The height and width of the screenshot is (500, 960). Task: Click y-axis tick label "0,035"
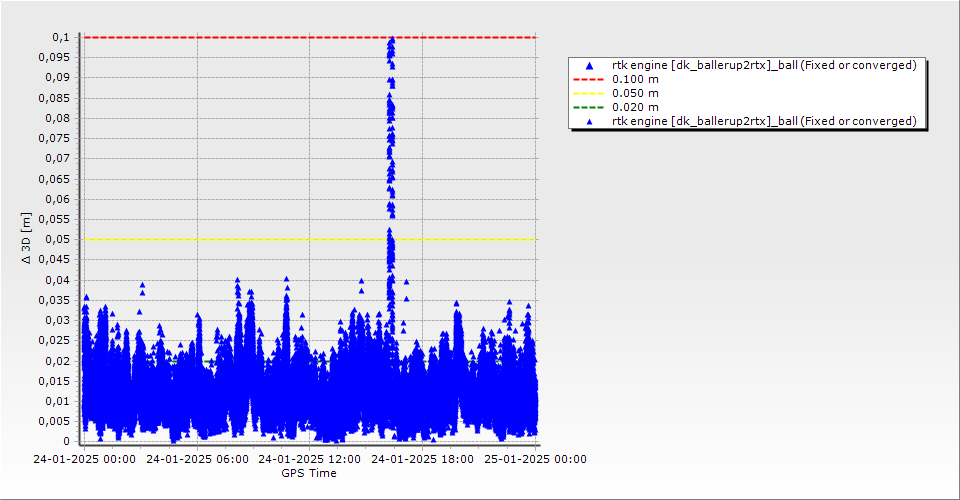54,300
